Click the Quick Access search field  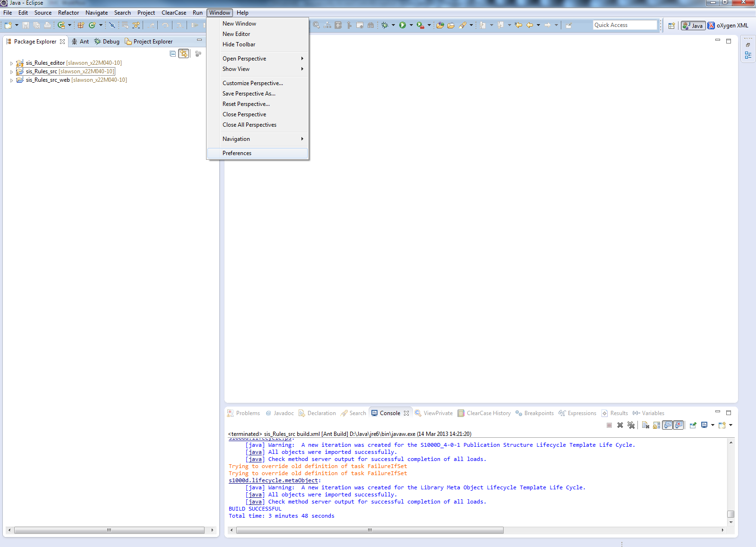[625, 25]
